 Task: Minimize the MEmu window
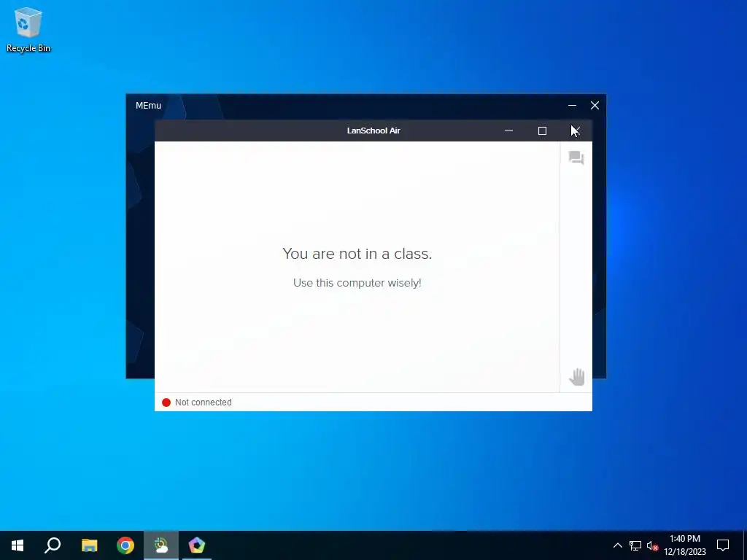pos(572,105)
